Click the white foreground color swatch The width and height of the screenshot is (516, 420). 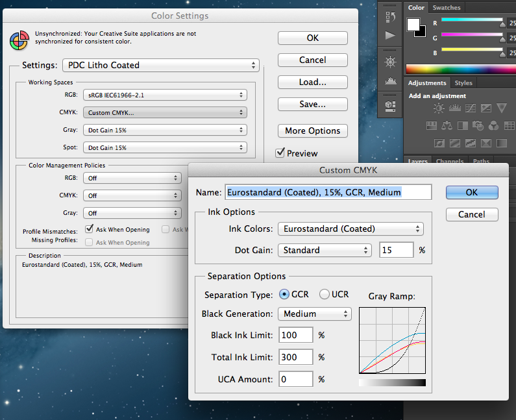coord(413,25)
